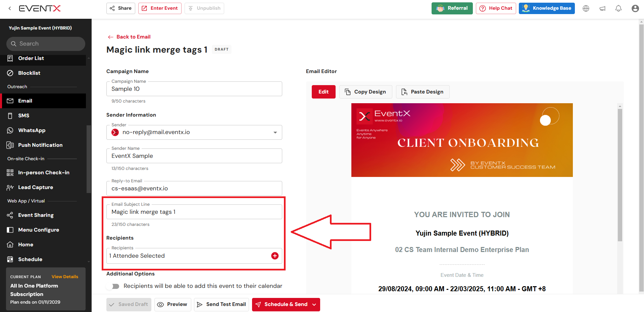Open the notifications bell
The height and width of the screenshot is (312, 644).
pos(618,8)
